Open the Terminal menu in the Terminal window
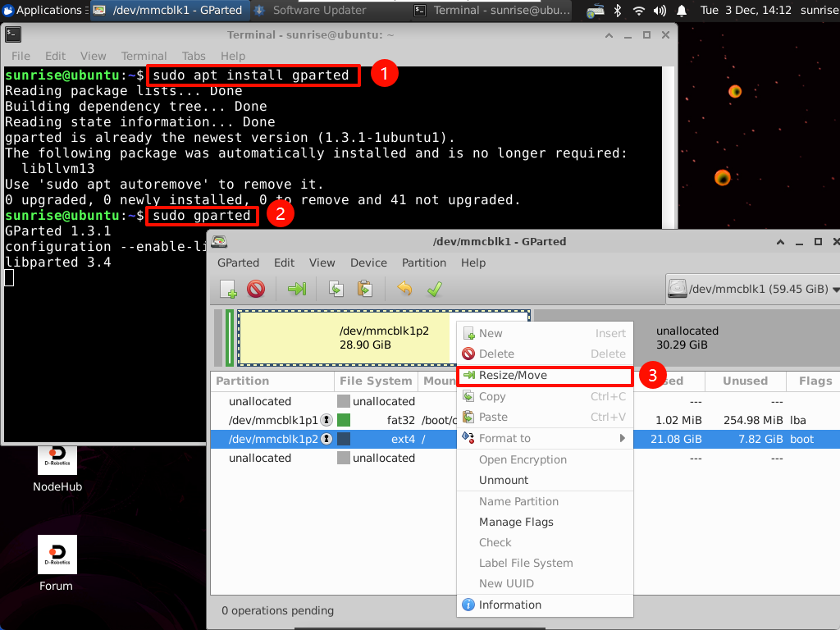This screenshot has height=630, width=840. (144, 57)
